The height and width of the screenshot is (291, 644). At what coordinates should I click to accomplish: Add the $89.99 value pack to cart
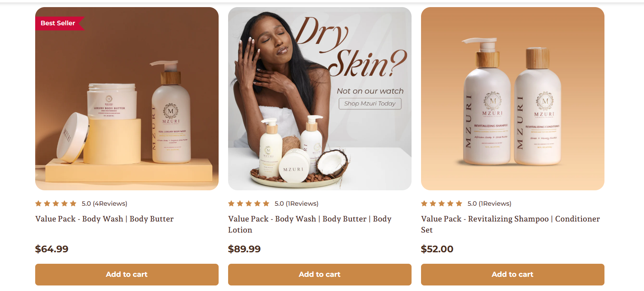(x=320, y=274)
